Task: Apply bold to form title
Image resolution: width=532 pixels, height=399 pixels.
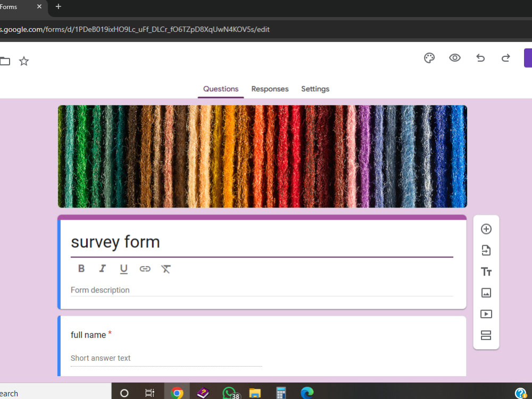Action: coord(81,269)
